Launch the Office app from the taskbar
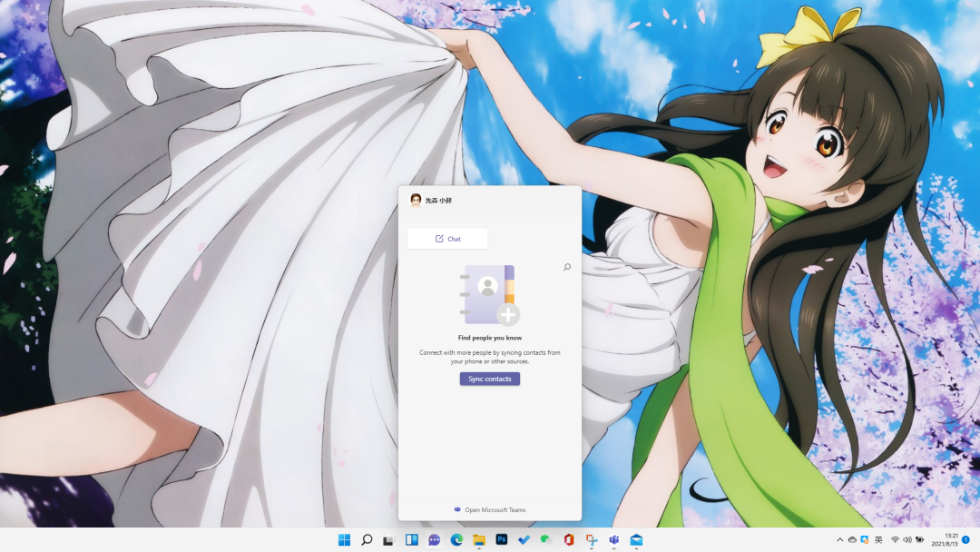The height and width of the screenshot is (552, 980). tap(568, 540)
